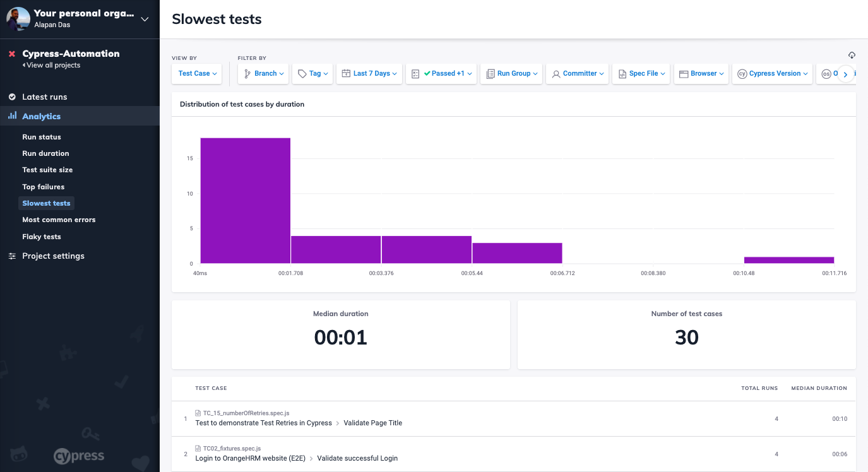The width and height of the screenshot is (868, 472).
Task: Open the Branch filter dropdown
Action: click(x=263, y=73)
